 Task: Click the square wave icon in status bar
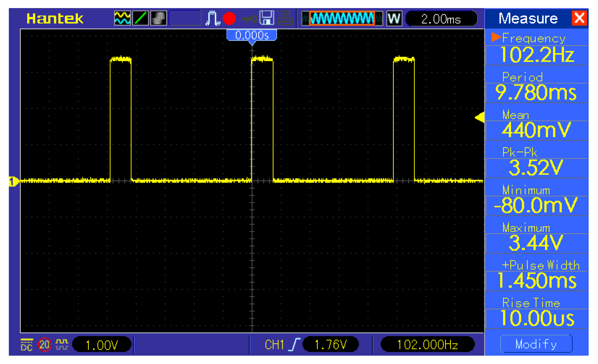pyautogui.click(x=62, y=345)
